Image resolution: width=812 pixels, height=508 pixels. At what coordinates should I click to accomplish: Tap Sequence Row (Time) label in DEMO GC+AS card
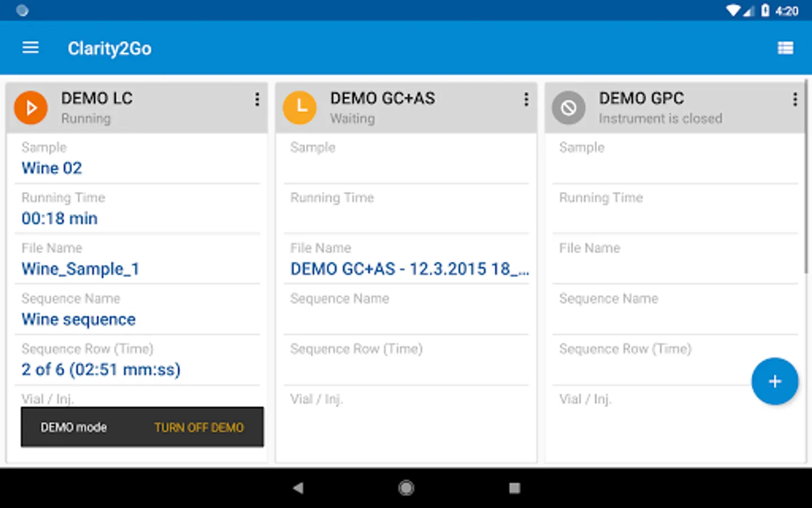(356, 349)
